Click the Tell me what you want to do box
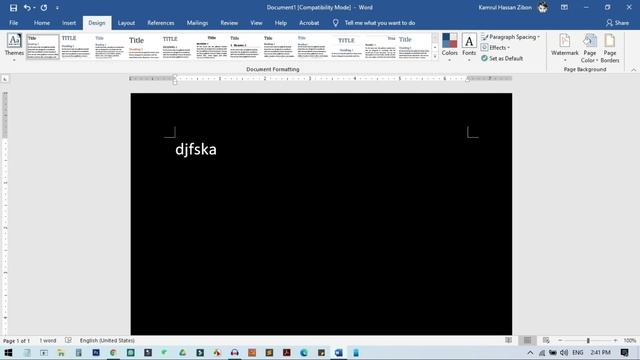The width and height of the screenshot is (640, 360). pos(380,23)
